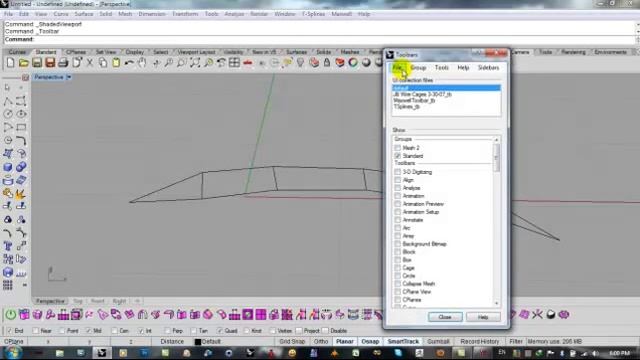This screenshot has width=640, height=360.
Task: Open the File menu in Toolbars dialog
Action: pyautogui.click(x=397, y=68)
